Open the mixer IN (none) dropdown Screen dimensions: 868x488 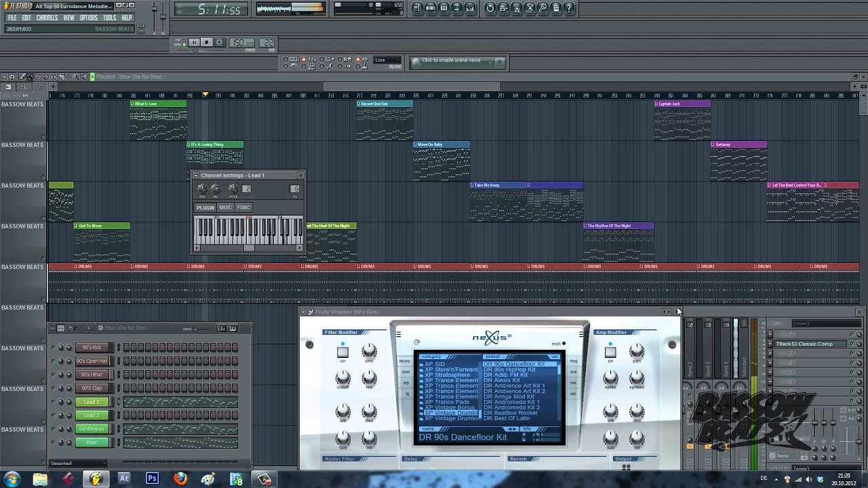826,323
